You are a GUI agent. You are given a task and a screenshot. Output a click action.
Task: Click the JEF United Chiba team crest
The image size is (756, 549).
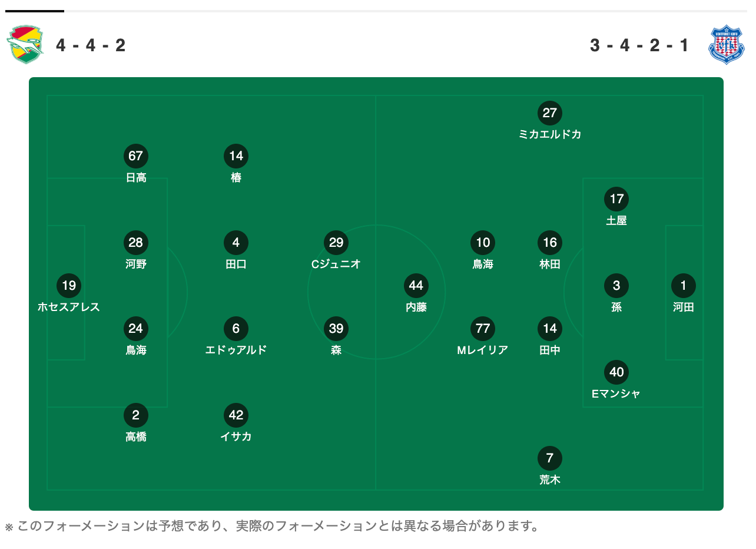tap(25, 44)
